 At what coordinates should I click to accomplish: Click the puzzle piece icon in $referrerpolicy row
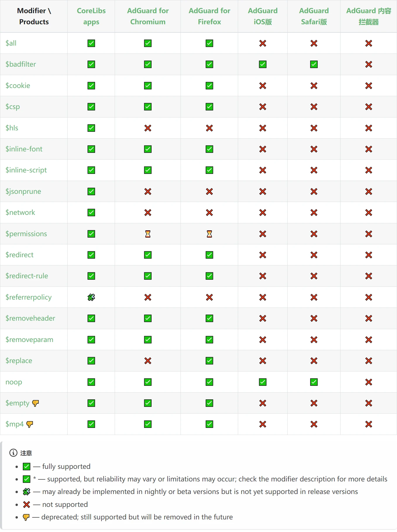pos(91,297)
